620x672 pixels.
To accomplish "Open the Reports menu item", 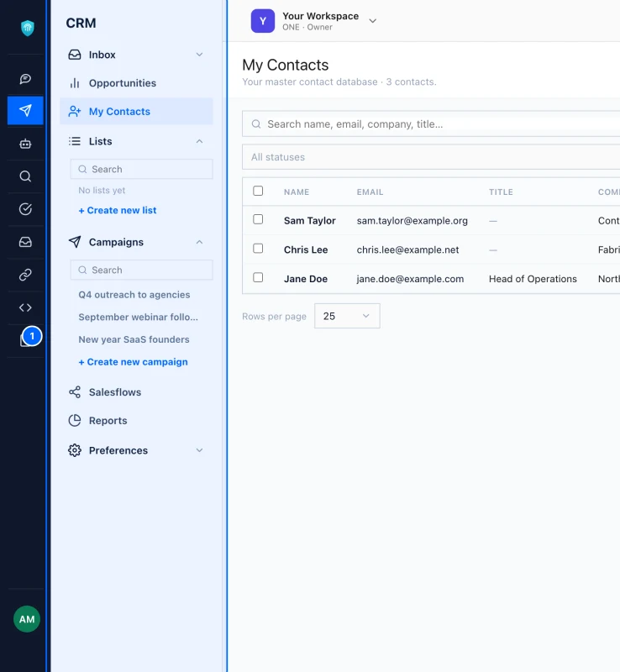I will click(136, 421).
